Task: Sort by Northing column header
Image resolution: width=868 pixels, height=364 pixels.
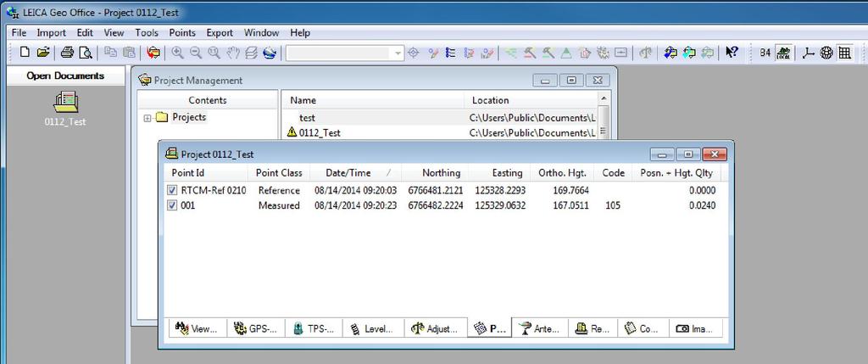Action: coord(435,173)
